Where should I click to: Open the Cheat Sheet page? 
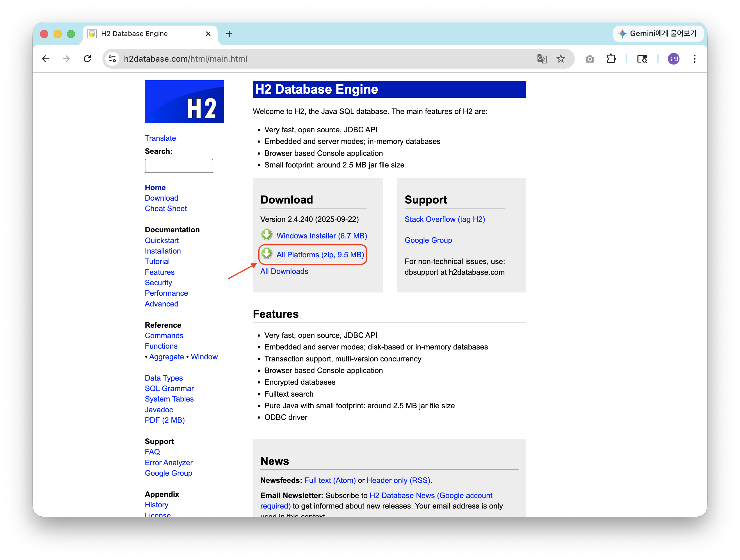pos(166,209)
